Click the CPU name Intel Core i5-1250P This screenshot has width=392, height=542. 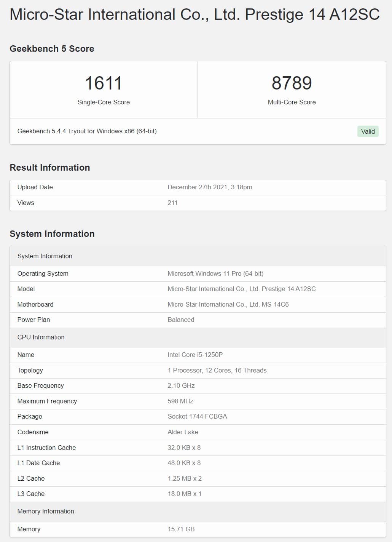tap(195, 355)
